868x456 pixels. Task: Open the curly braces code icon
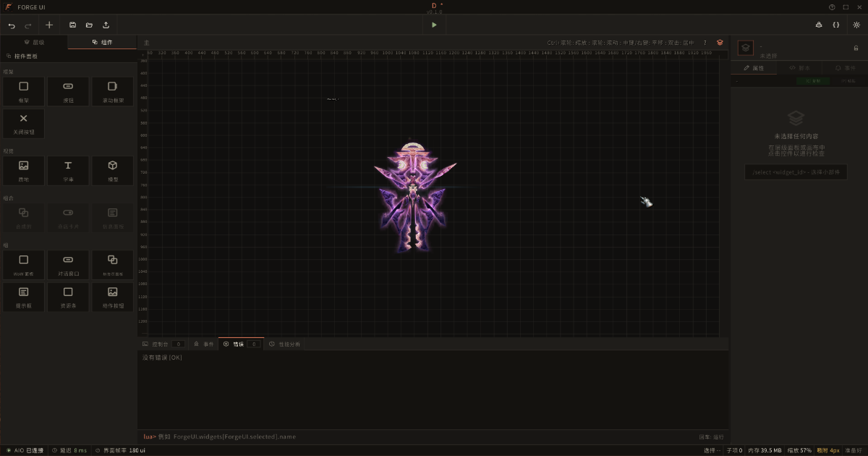[836, 25]
